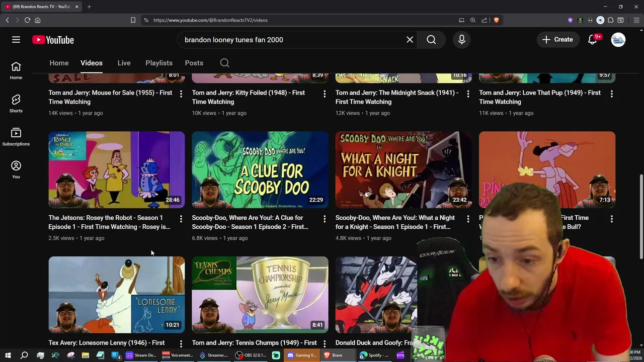
Task: Play the Jetsons Rosey the Robot thumbnail
Action: click(x=117, y=170)
